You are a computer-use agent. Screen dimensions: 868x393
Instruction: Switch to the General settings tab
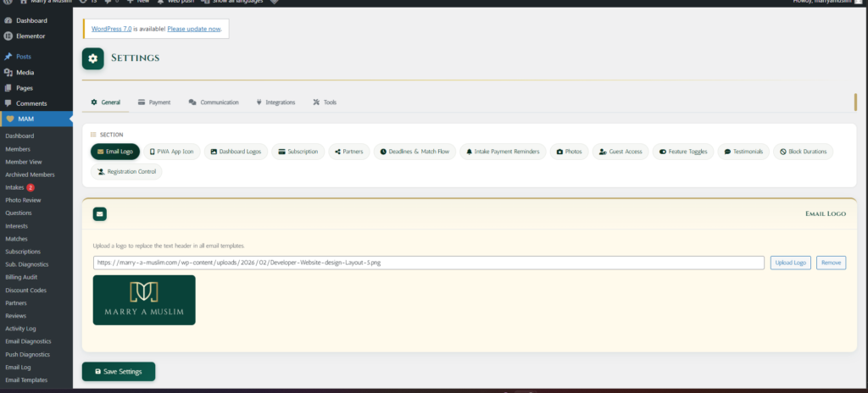pos(106,102)
